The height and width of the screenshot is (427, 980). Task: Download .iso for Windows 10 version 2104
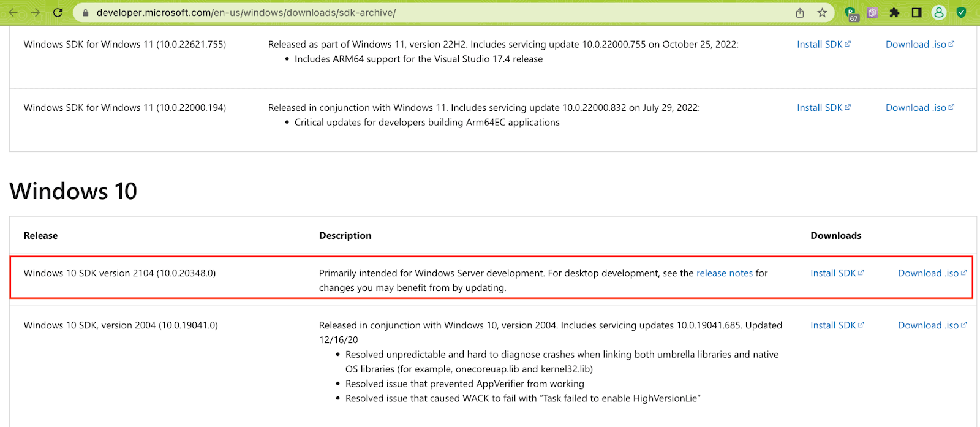tap(932, 273)
